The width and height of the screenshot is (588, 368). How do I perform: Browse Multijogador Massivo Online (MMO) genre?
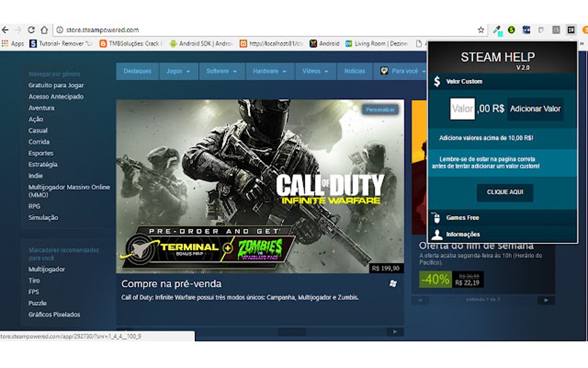[69, 191]
